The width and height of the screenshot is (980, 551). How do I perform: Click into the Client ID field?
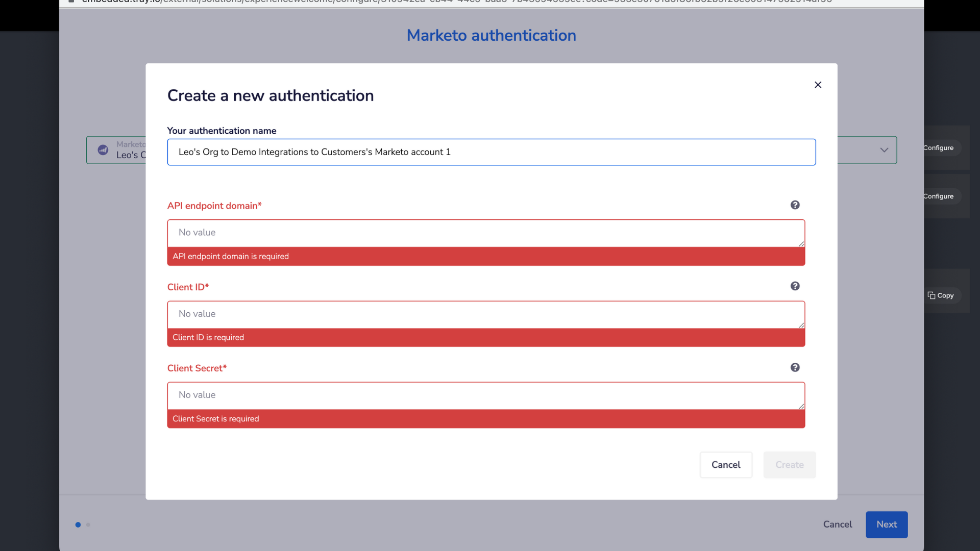[486, 314]
